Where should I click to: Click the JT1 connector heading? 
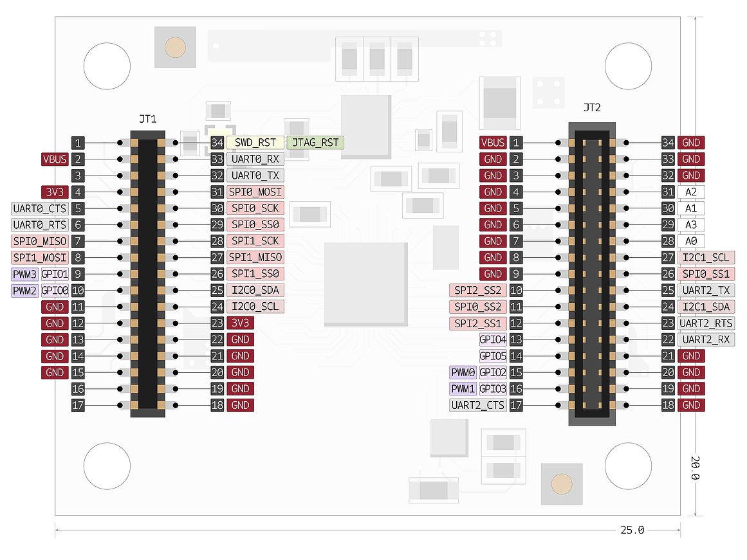[x=147, y=119]
